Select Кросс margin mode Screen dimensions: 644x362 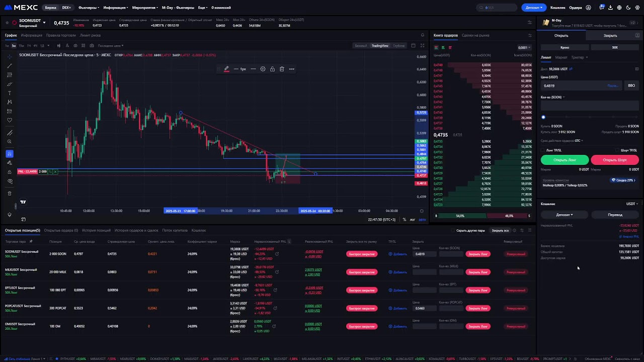(565, 47)
